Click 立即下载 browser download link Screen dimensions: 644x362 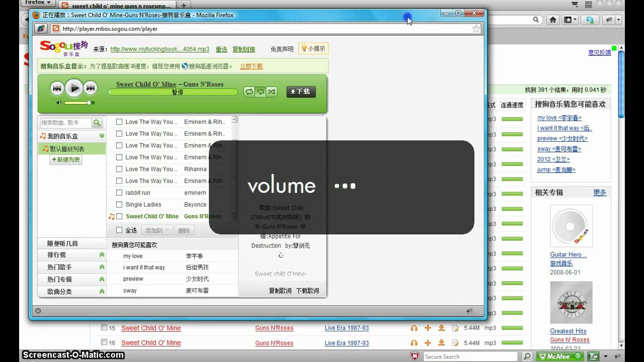point(251,66)
